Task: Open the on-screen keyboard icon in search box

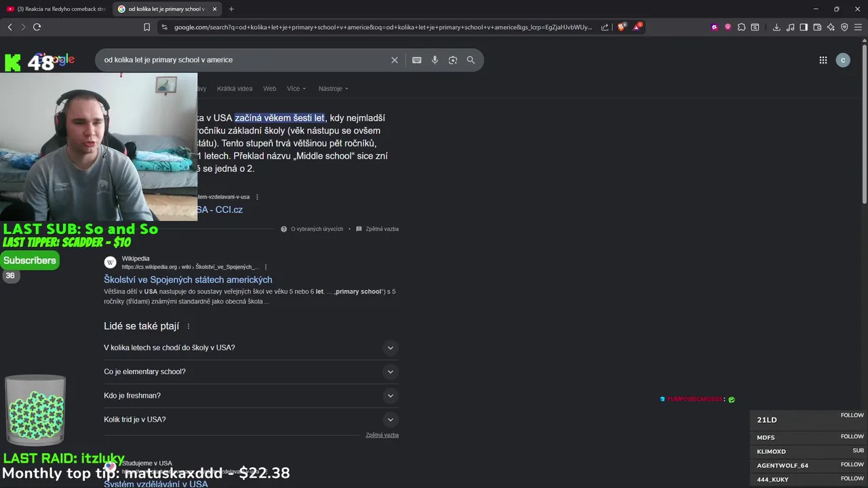Action: [417, 60]
